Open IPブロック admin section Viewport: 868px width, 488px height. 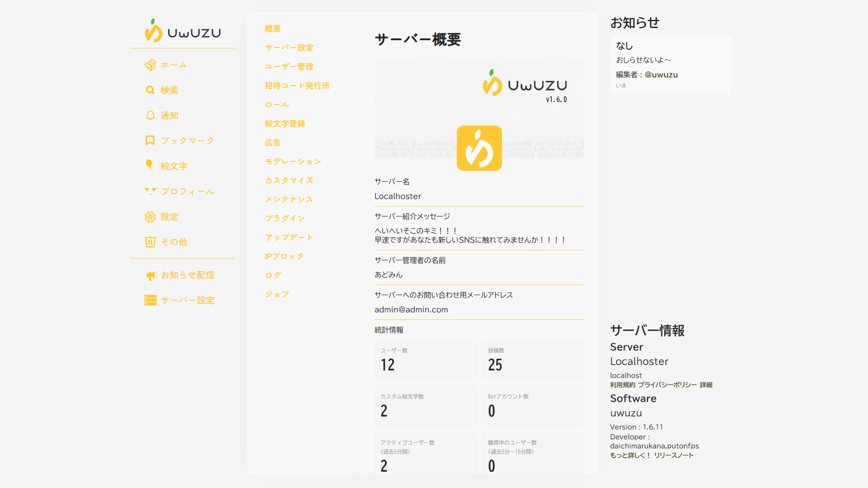284,256
